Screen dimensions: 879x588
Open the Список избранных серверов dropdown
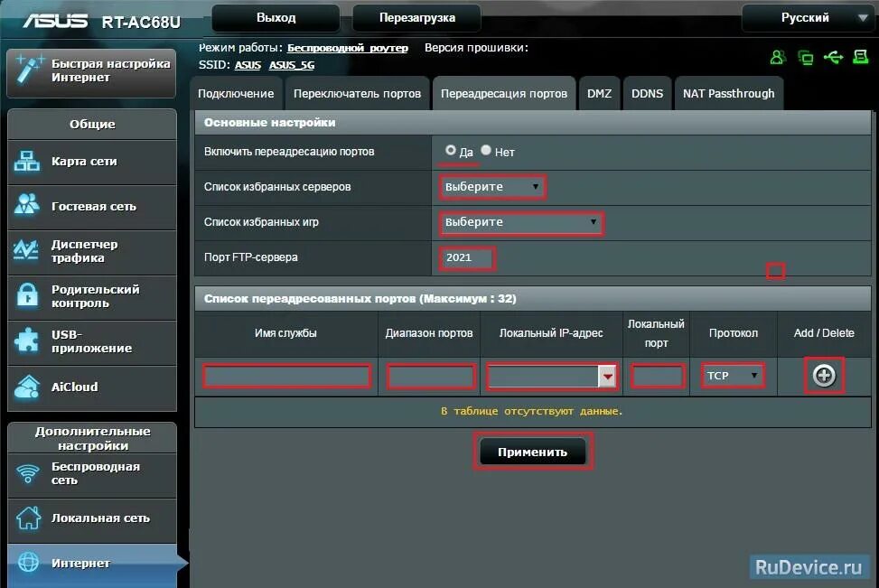pyautogui.click(x=492, y=187)
